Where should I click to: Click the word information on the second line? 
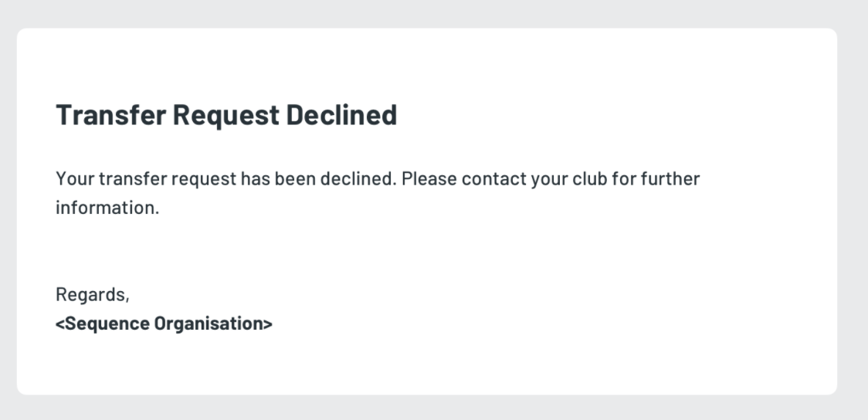pos(107,208)
